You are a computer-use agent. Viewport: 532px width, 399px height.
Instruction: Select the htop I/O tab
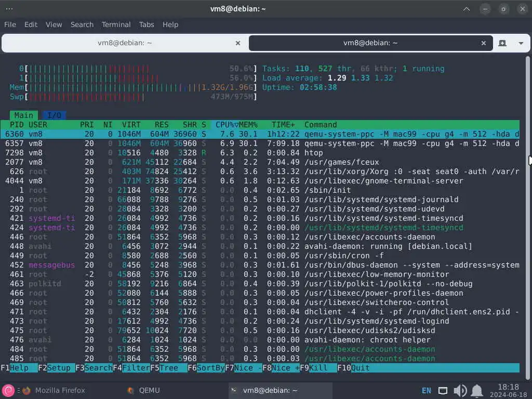click(x=54, y=115)
